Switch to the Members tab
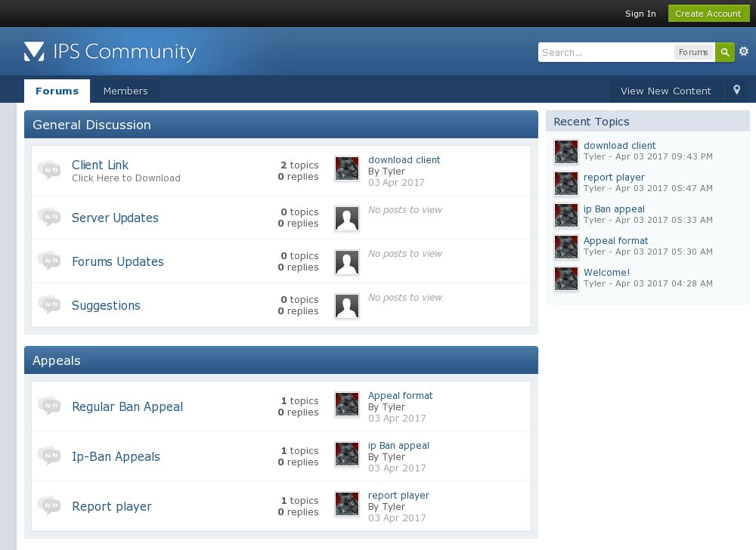 pyautogui.click(x=125, y=91)
